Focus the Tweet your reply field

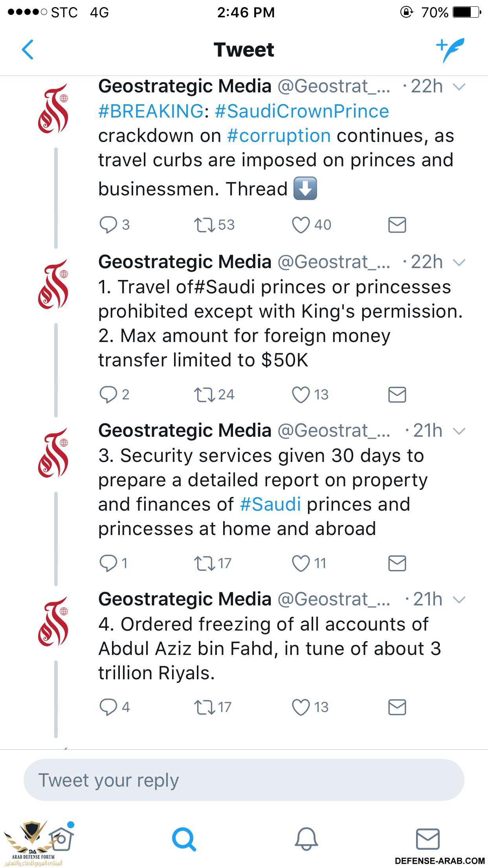[244, 780]
